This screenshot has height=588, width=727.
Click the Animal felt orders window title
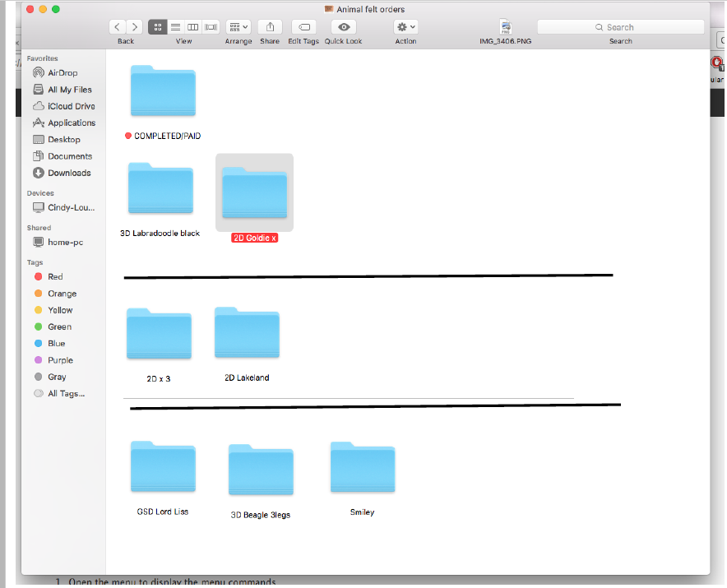[x=370, y=9]
